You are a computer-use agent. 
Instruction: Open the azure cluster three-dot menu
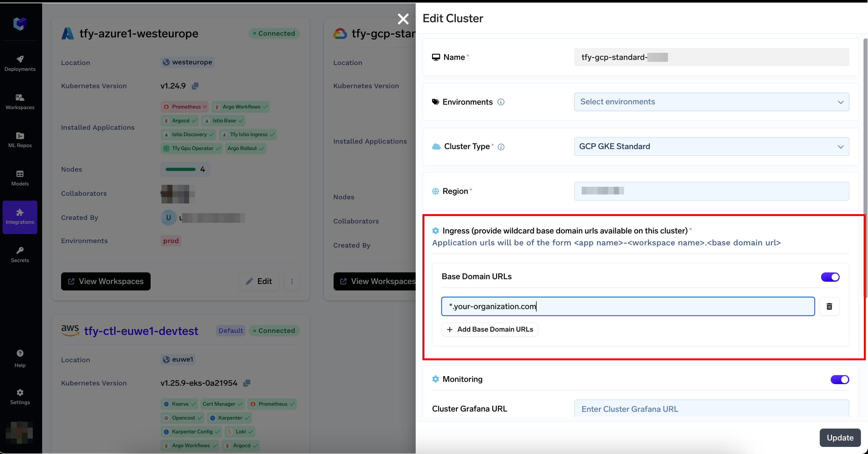tap(292, 281)
